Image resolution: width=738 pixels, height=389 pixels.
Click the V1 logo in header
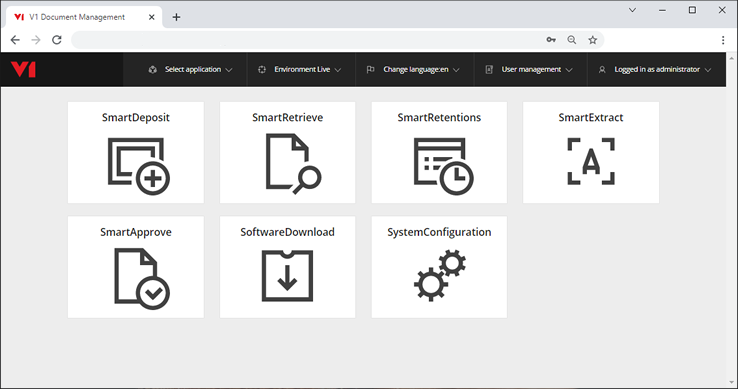(x=24, y=69)
